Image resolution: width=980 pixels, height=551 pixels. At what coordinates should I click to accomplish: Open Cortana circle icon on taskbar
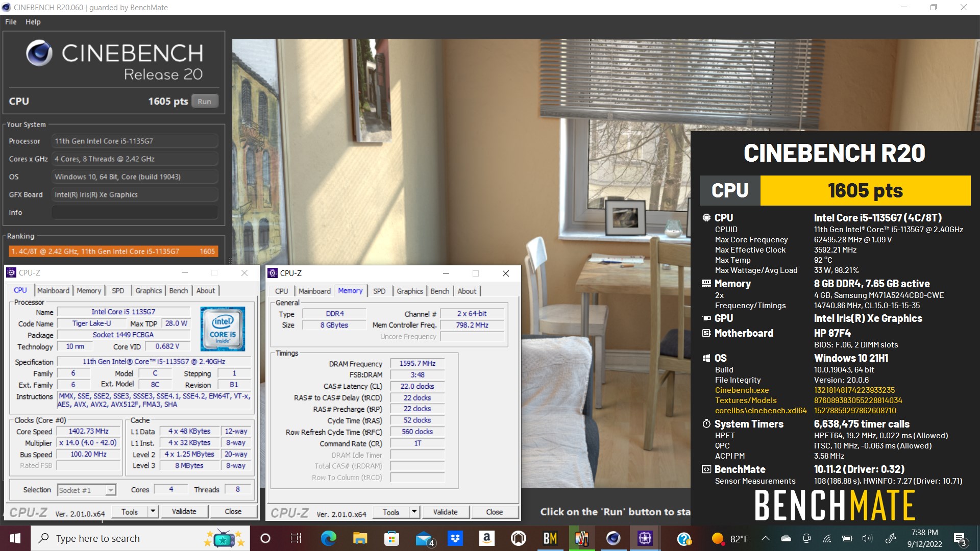265,538
